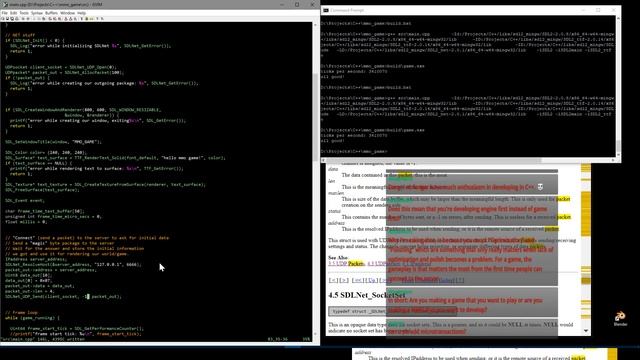Viewport: 640px width, 360px height.
Task: Open the Syntax menu in gVim
Action: (x=37, y=13)
